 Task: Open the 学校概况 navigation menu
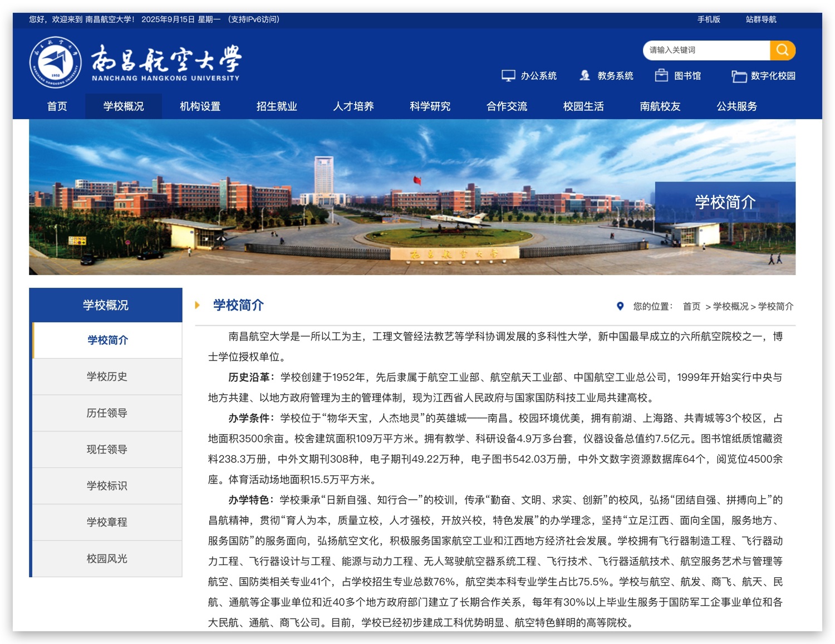tap(123, 106)
